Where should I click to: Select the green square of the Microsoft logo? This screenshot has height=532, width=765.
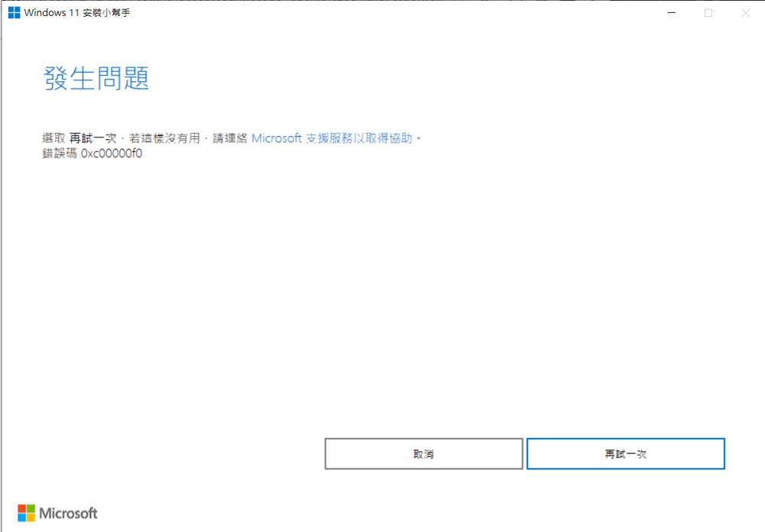click(29, 509)
